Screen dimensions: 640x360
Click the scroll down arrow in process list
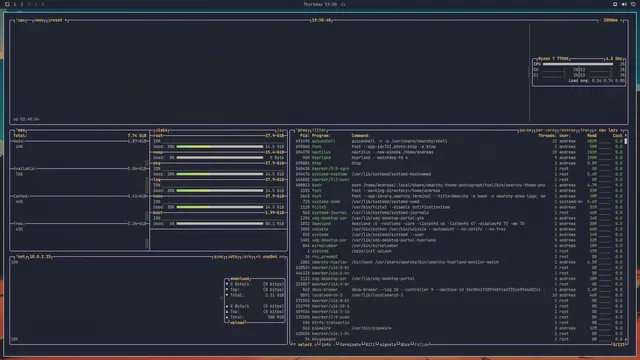click(626, 339)
